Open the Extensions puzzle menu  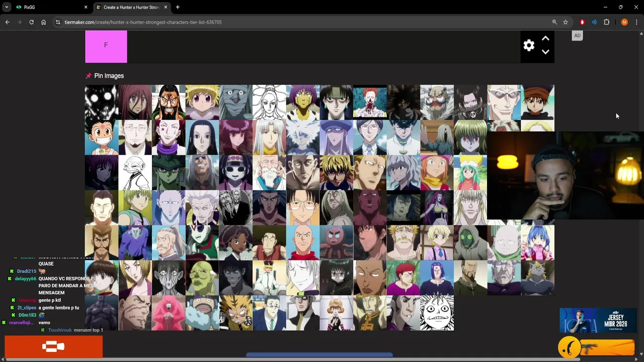tap(606, 22)
